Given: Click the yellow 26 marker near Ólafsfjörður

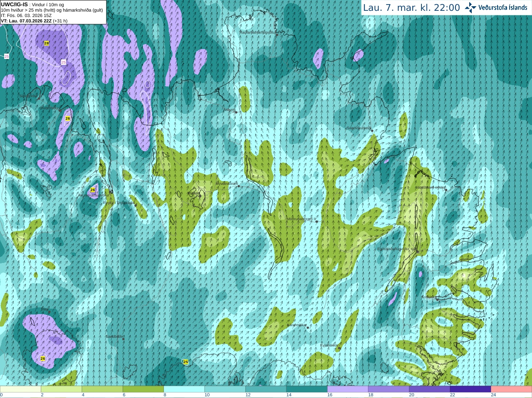Looking at the screenshot, I should pos(68,118).
